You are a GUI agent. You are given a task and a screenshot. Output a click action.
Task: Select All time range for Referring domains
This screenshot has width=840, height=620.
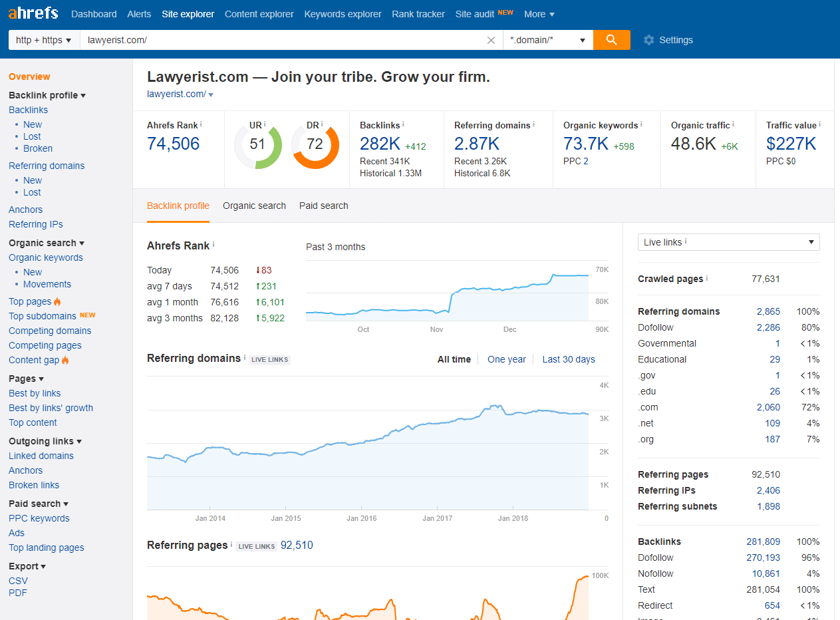(x=454, y=359)
